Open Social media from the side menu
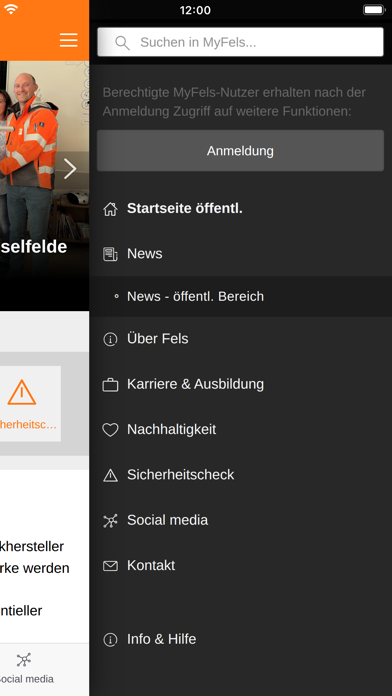The height and width of the screenshot is (696, 392). 167,520
